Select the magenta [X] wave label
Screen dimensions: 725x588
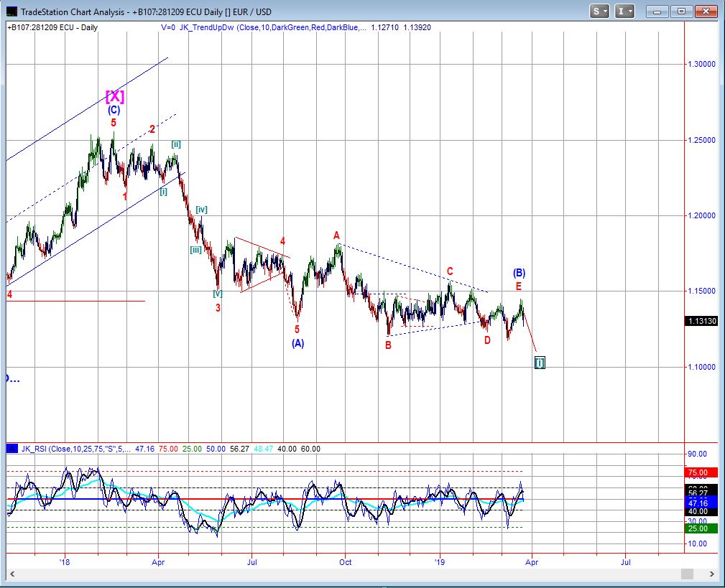[x=115, y=96]
